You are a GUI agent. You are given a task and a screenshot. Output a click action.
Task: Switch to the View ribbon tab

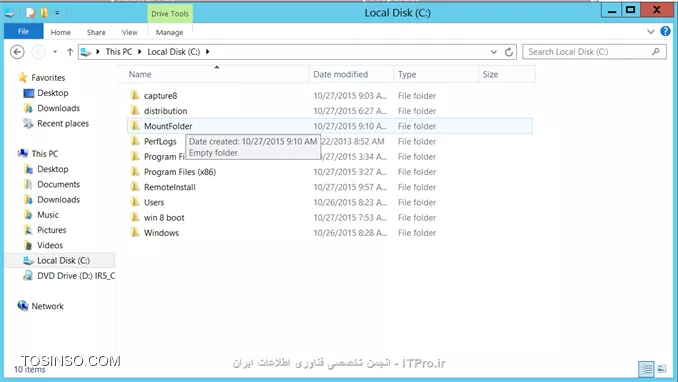129,32
